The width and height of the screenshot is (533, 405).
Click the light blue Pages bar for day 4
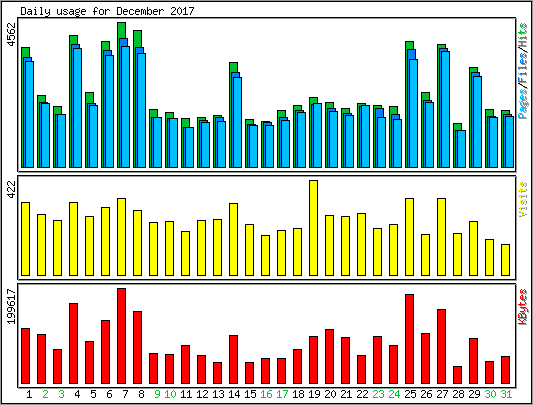(x=78, y=108)
